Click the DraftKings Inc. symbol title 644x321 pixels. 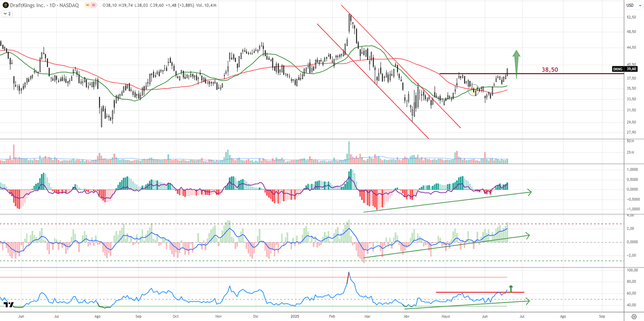click(27, 5)
